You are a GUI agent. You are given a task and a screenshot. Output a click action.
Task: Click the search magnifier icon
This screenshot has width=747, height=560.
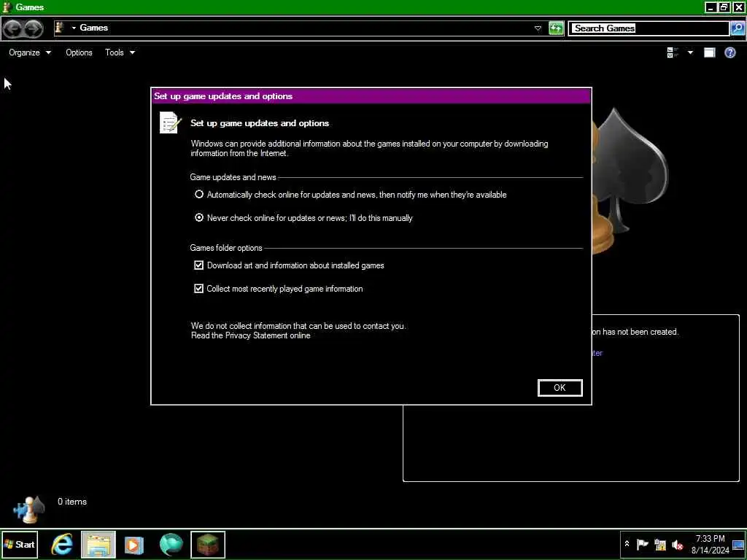point(737,28)
